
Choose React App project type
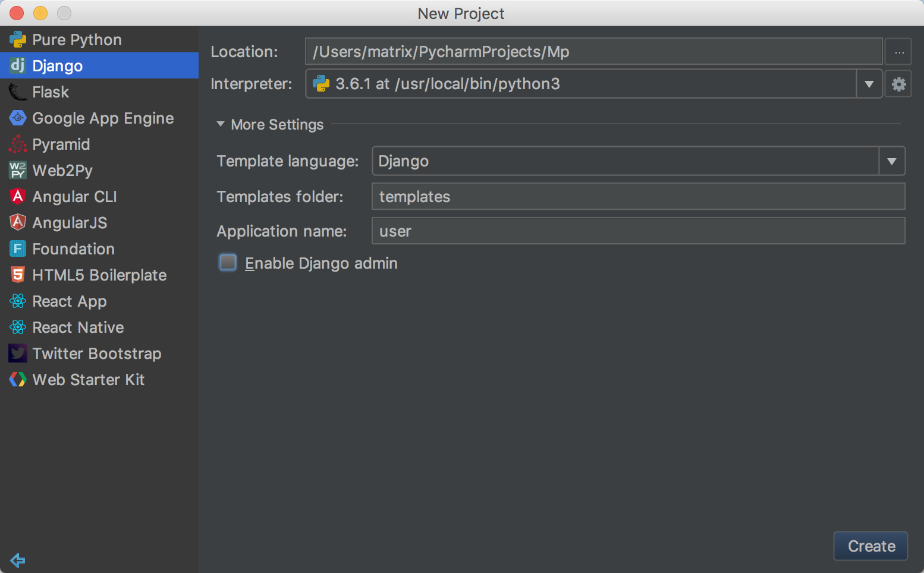99,301
